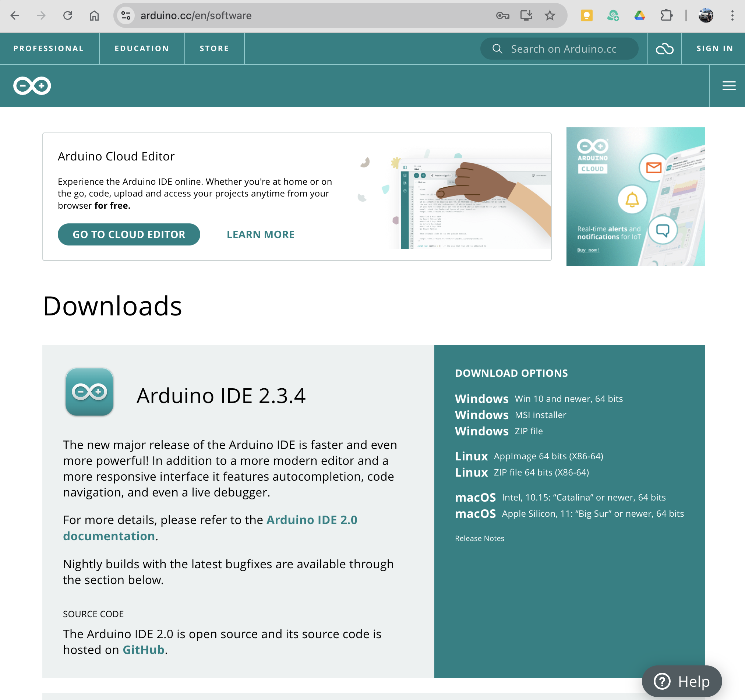
Task: Click SIGN IN
Action: 715,49
